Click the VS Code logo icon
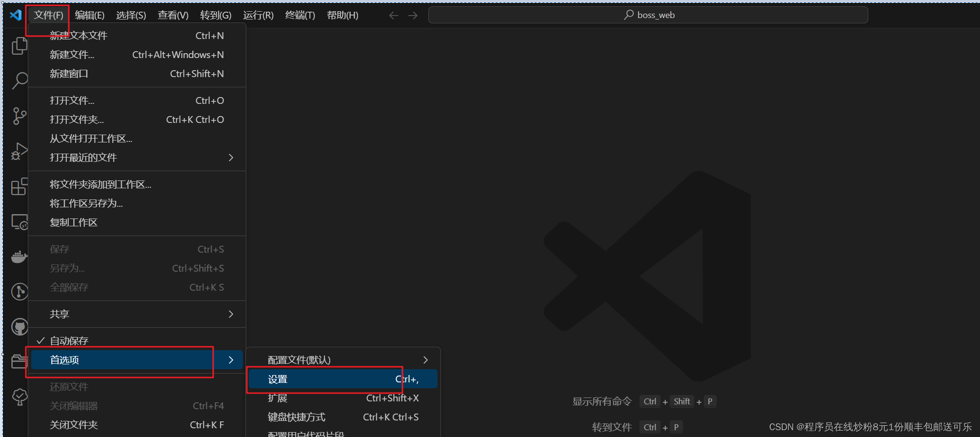 pos(16,15)
